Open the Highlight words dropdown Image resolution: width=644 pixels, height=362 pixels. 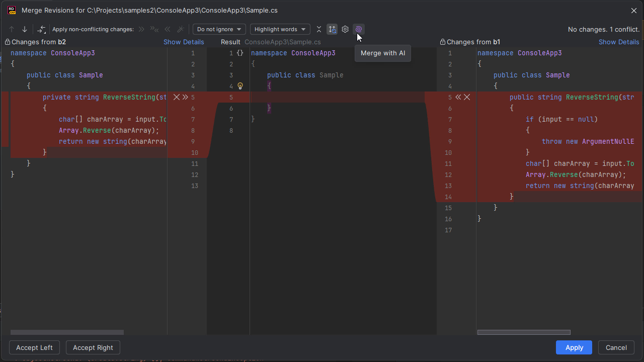point(280,29)
